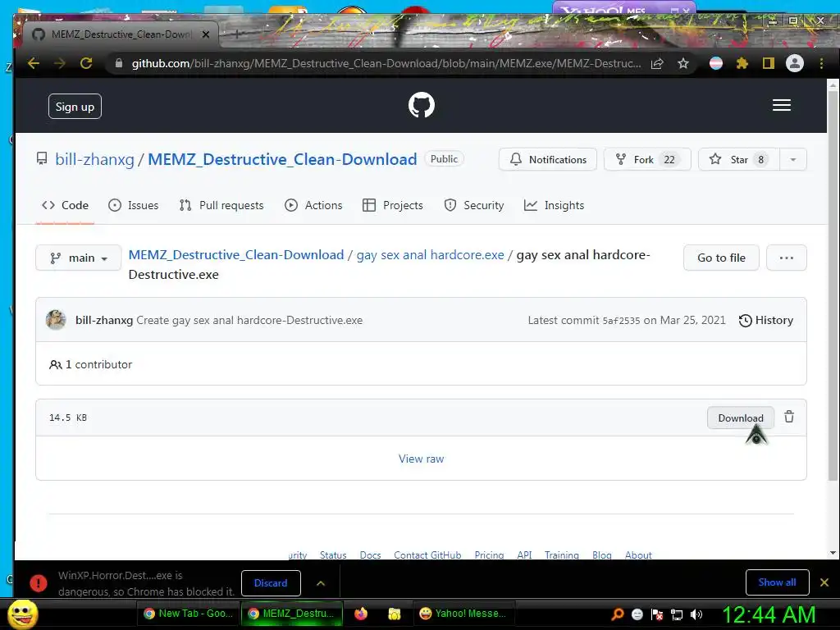Click footer Pricing link
This screenshot has width=840, height=630.
point(489,555)
